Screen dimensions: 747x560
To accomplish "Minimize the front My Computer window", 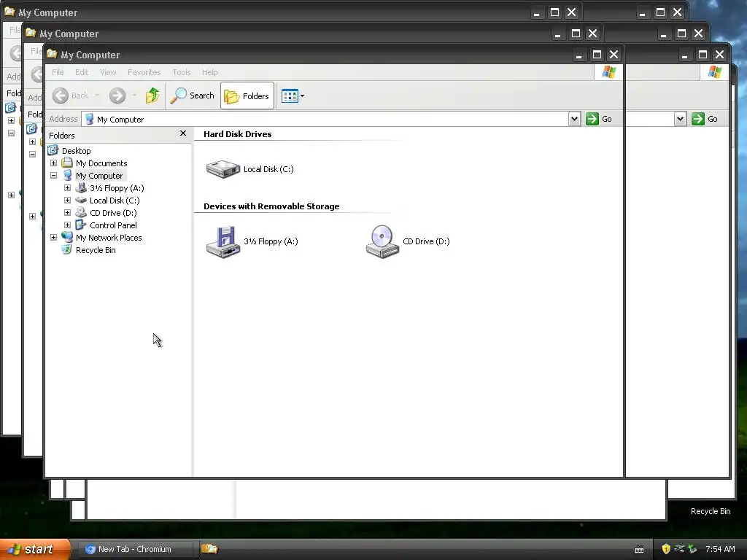I will coord(578,55).
